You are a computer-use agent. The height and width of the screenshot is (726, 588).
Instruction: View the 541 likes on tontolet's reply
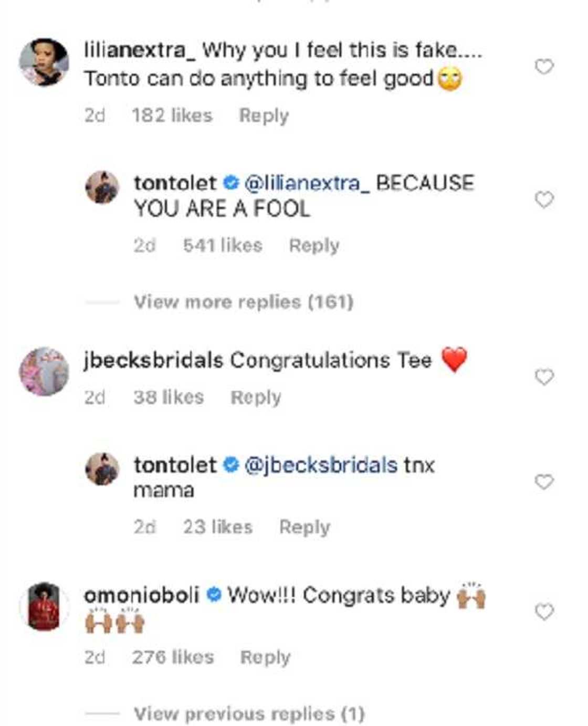pyautogui.click(x=223, y=246)
